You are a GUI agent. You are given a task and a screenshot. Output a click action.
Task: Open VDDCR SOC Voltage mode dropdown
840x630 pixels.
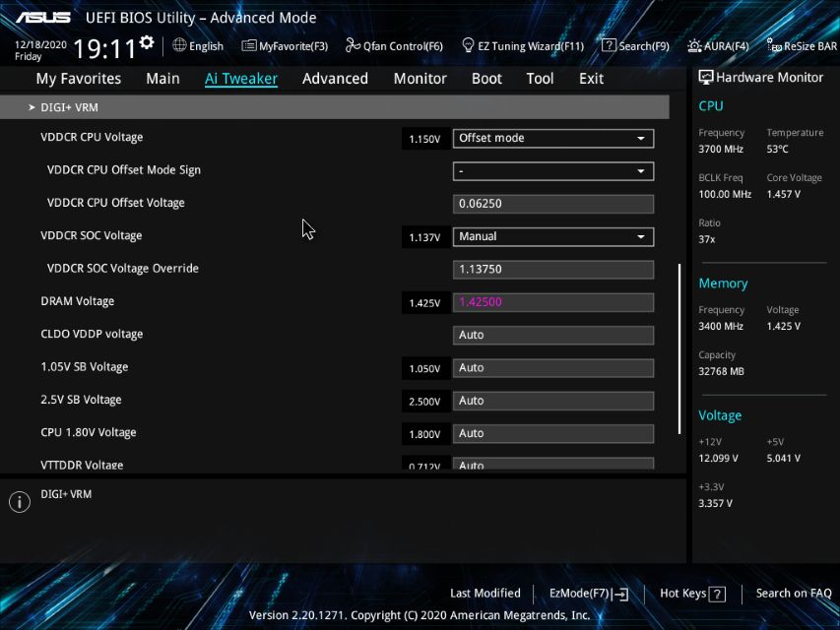pos(552,237)
